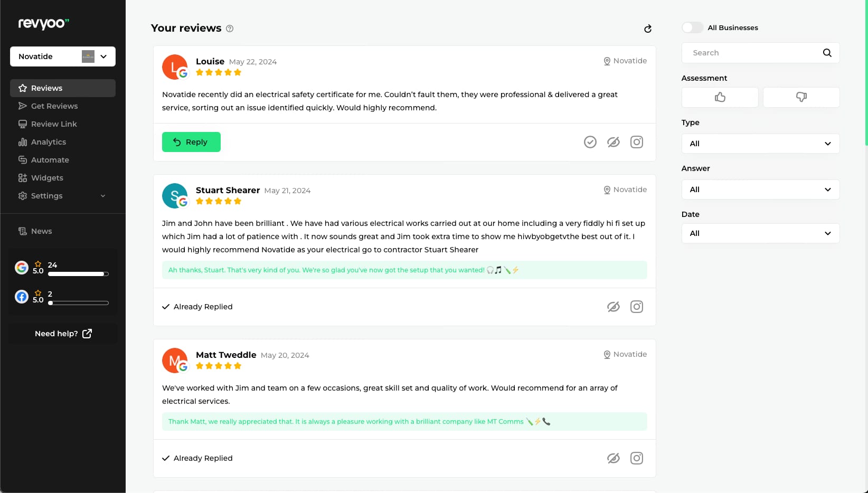
Task: Open the Type filter dropdown
Action: point(761,144)
